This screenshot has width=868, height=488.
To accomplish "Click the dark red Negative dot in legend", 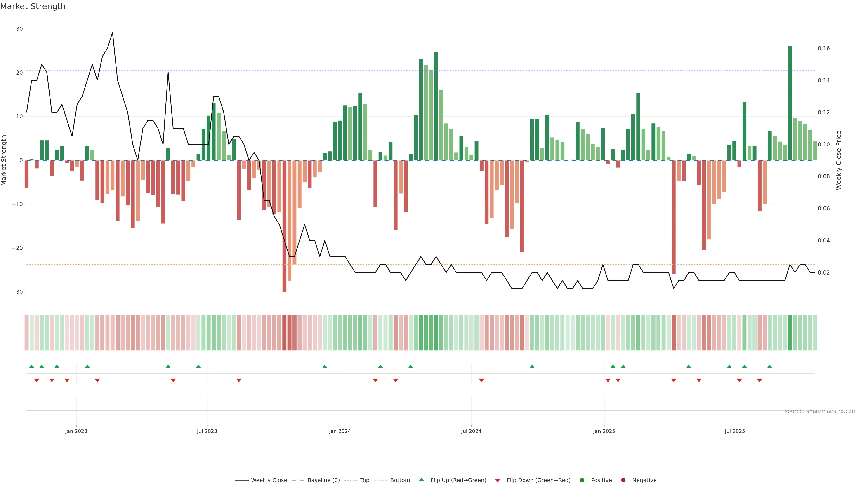I will point(623,480).
